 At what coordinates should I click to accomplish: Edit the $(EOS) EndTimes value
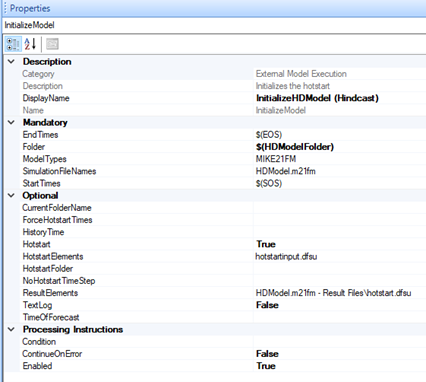(269, 135)
